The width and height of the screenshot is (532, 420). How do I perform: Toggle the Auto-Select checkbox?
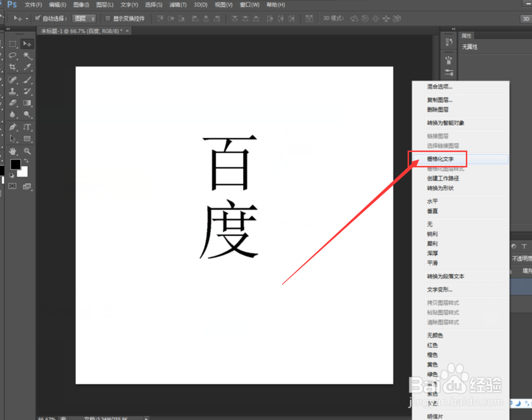tap(38, 18)
